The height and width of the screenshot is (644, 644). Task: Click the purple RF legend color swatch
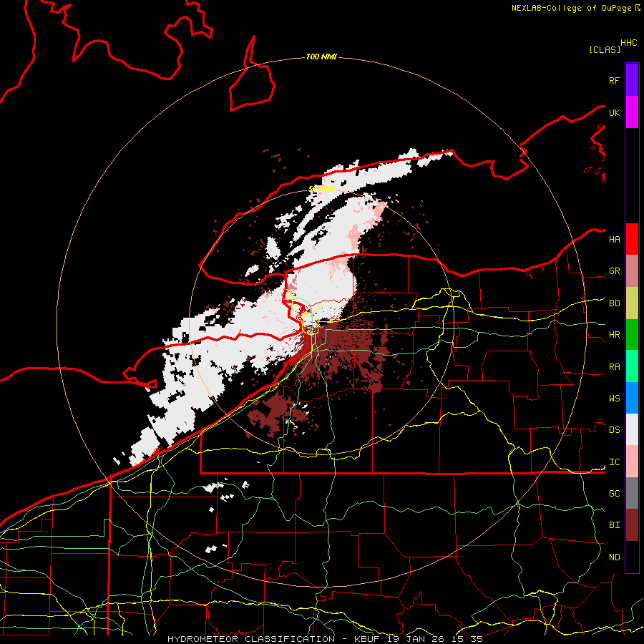point(632,80)
